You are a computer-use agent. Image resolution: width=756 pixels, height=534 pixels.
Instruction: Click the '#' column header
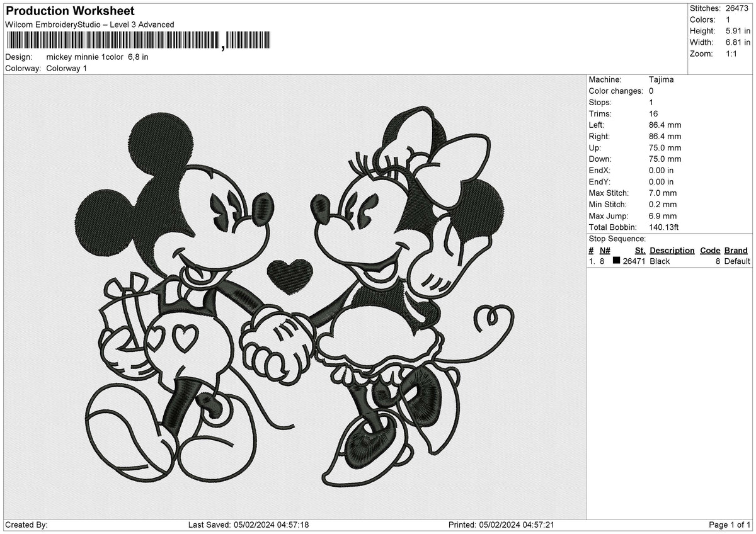(591, 250)
